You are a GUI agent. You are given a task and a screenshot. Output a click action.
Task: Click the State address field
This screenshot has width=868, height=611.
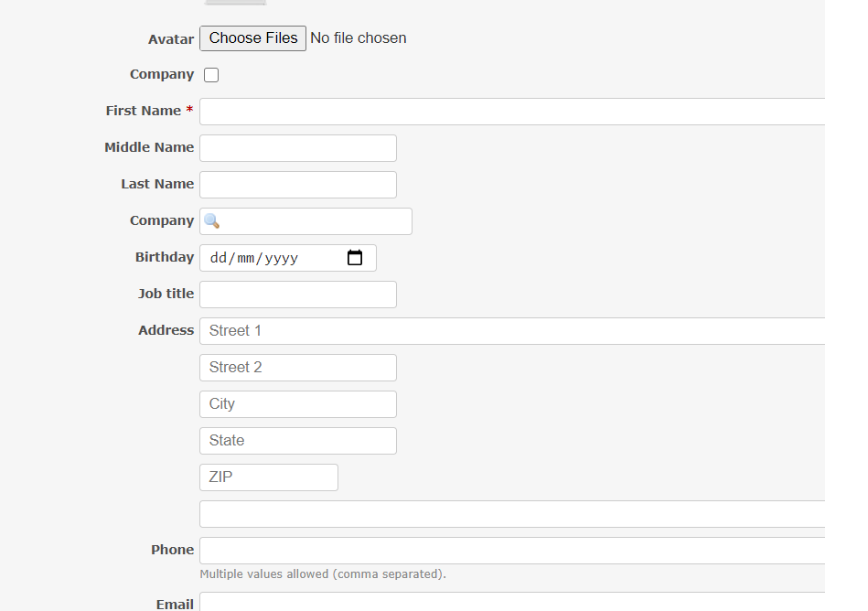(297, 440)
